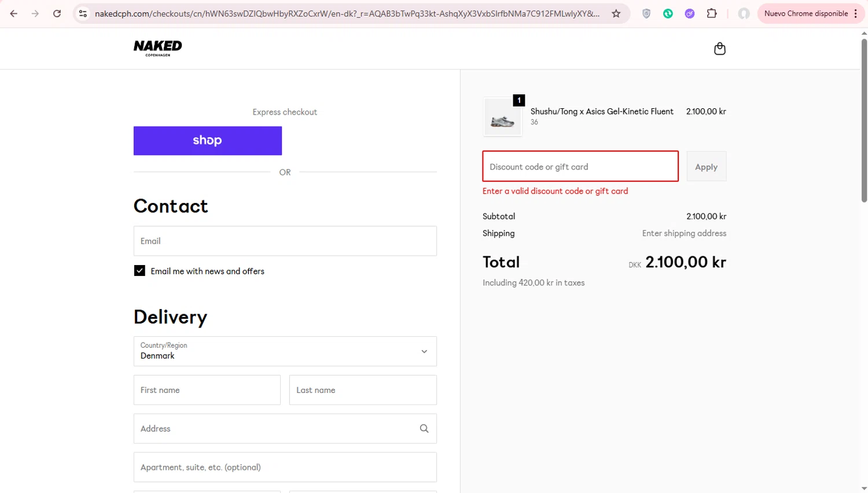Open Chrome three-dot menu
This screenshot has width=868, height=493.
pyautogui.click(x=855, y=13)
